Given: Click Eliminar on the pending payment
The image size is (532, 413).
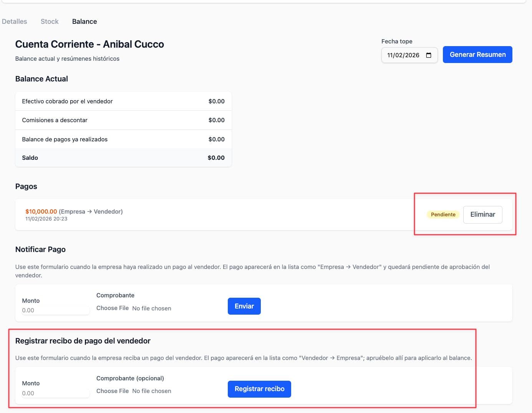Looking at the screenshot, I should click(482, 214).
